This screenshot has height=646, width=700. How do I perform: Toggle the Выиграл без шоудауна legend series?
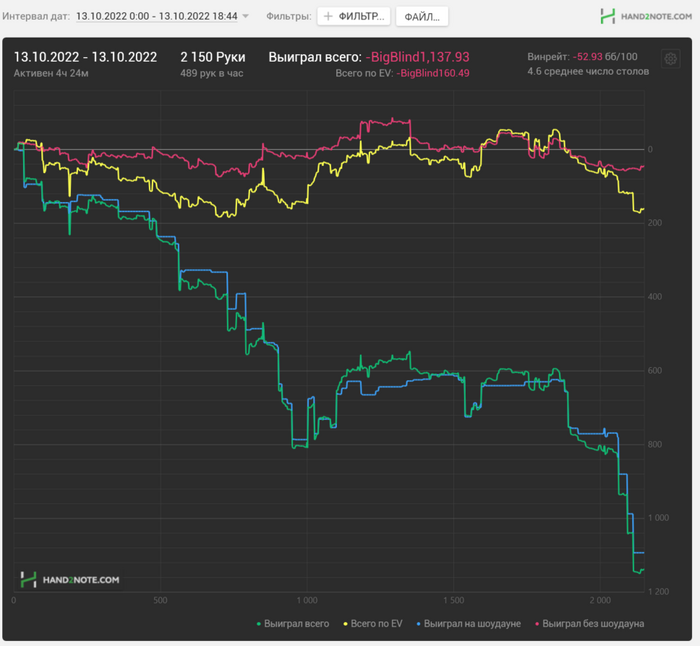[x=589, y=624]
